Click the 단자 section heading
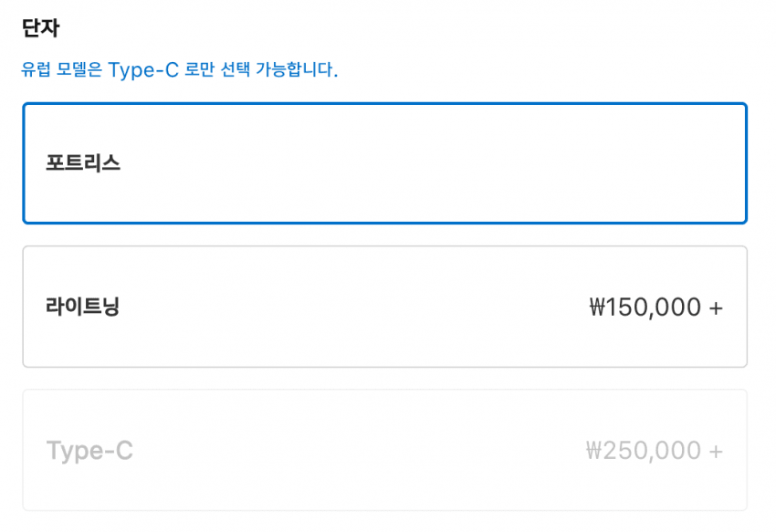Viewport: 776px width, 532px height. pyautogui.click(x=40, y=28)
